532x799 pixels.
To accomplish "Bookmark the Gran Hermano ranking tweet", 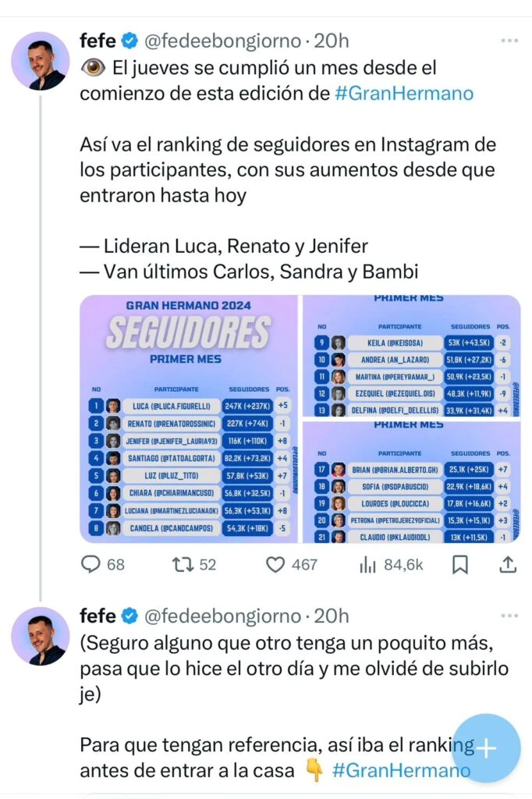I will pos(460,564).
